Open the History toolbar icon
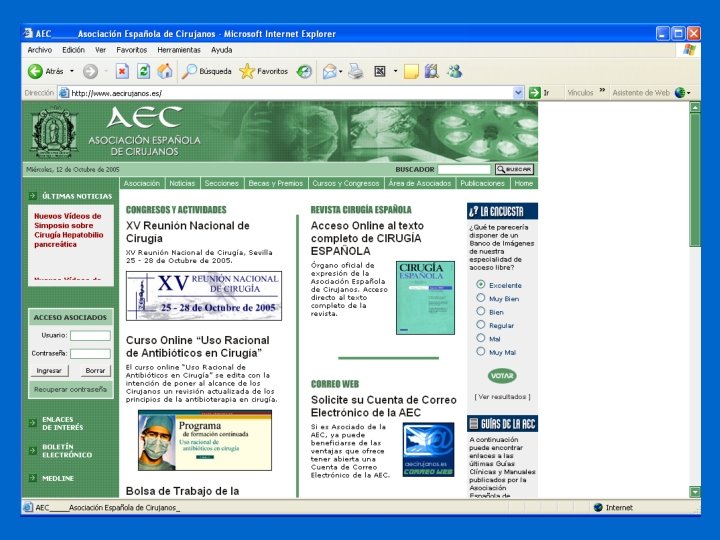Image resolution: width=720 pixels, height=540 pixels. [304, 71]
